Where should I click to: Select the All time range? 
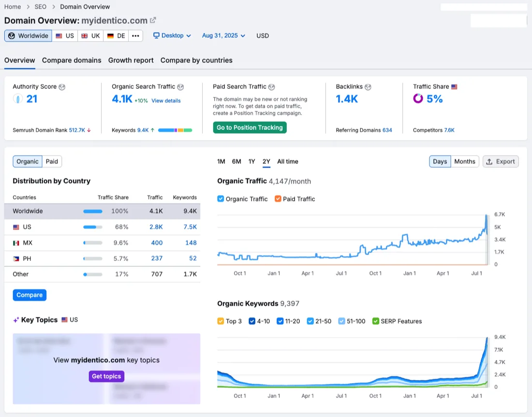pos(288,161)
